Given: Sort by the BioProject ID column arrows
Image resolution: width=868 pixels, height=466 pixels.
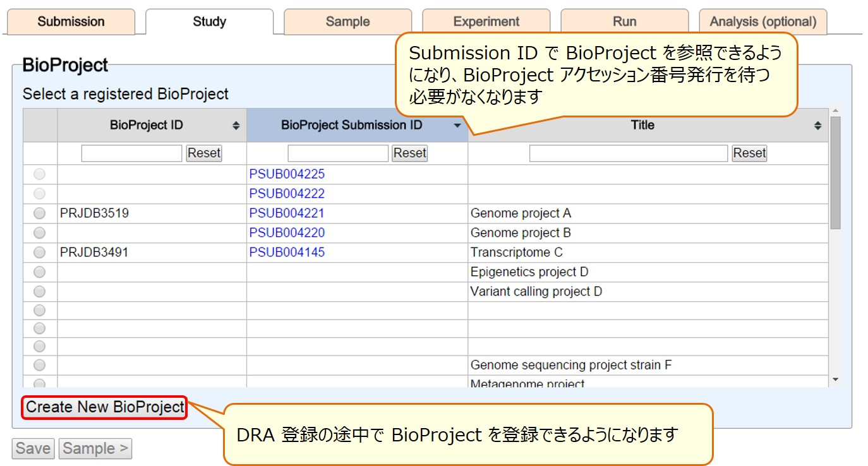Looking at the screenshot, I should point(236,126).
